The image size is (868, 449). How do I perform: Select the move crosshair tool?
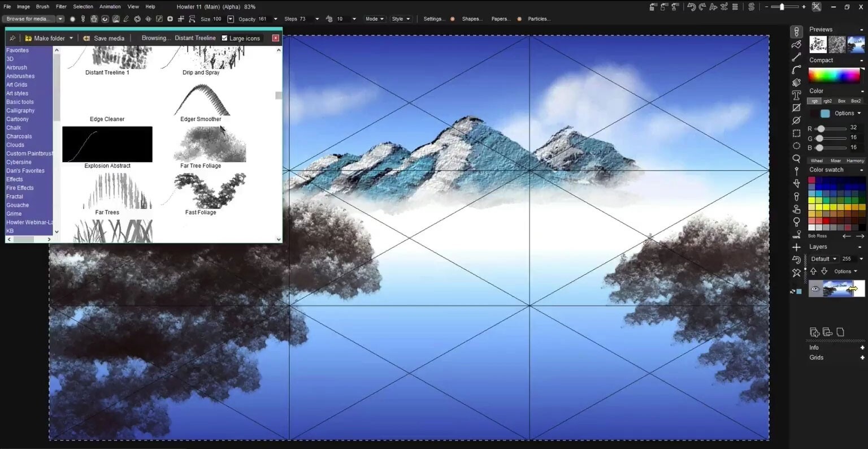pos(796,247)
